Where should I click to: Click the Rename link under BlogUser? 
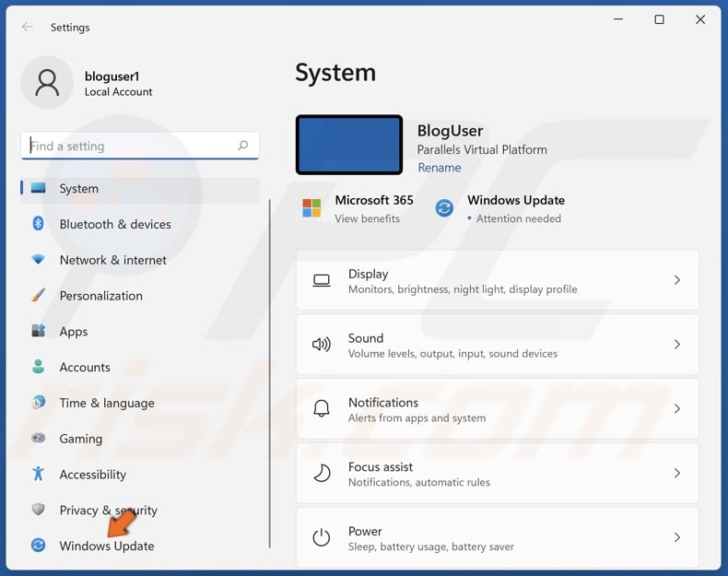(440, 168)
